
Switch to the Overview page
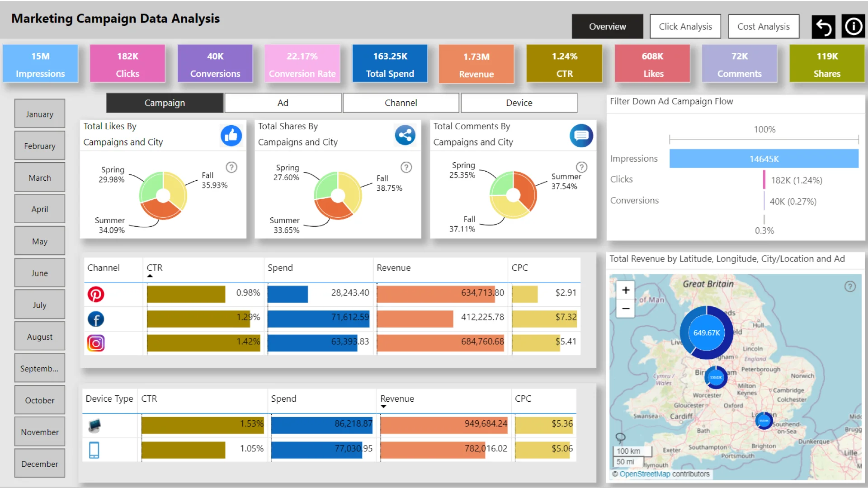607,27
